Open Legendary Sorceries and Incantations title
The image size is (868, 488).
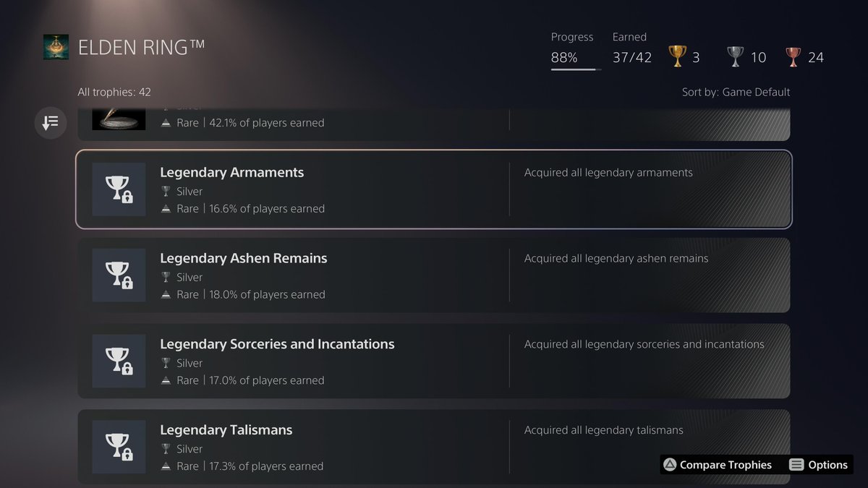click(x=277, y=344)
